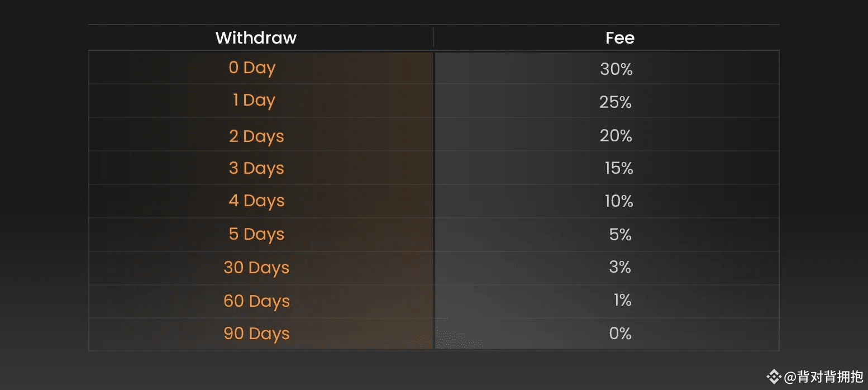Screen dimensions: 868x390
Task: Select the 0 Day withdraw cell
Action: (x=252, y=68)
